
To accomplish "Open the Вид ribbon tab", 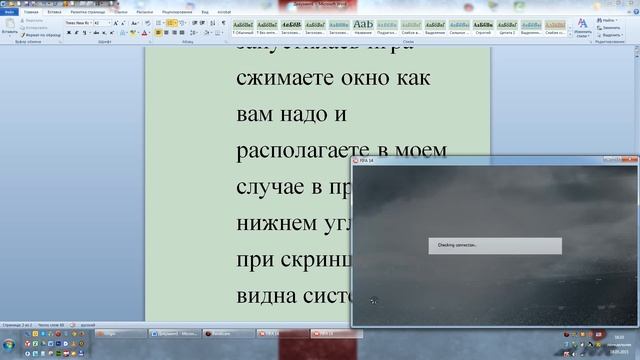I will click(x=205, y=12).
